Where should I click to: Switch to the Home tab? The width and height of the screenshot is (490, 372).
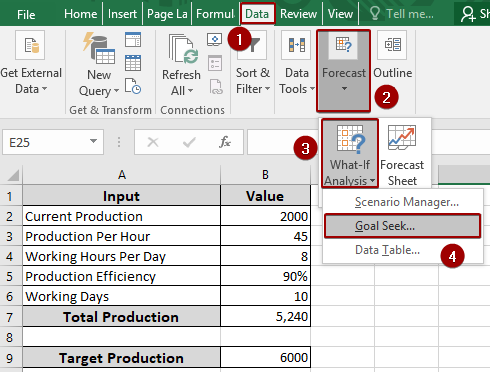[x=81, y=14]
